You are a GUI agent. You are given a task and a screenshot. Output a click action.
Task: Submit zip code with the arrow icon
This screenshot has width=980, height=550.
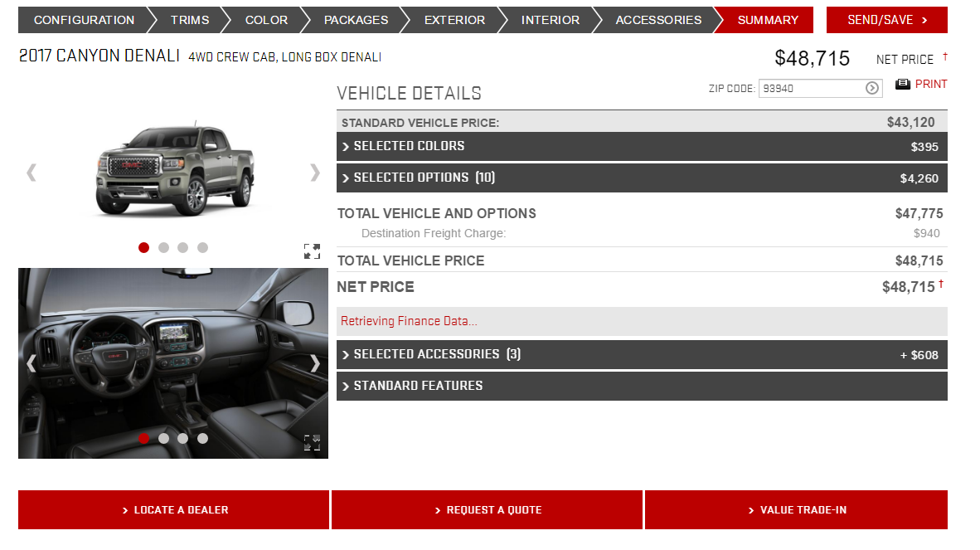point(872,88)
